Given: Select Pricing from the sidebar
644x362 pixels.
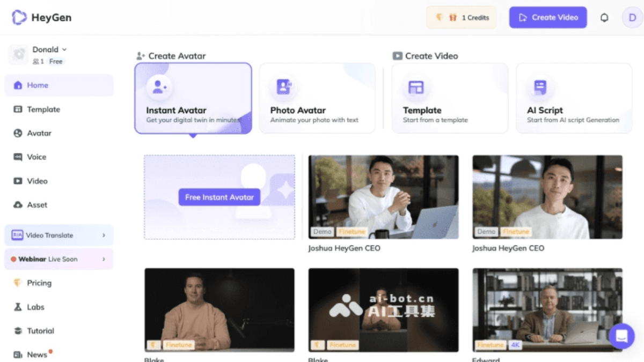Looking at the screenshot, I should 39,283.
